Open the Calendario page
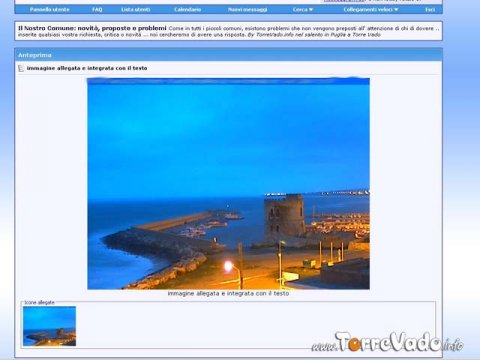 coord(188,10)
